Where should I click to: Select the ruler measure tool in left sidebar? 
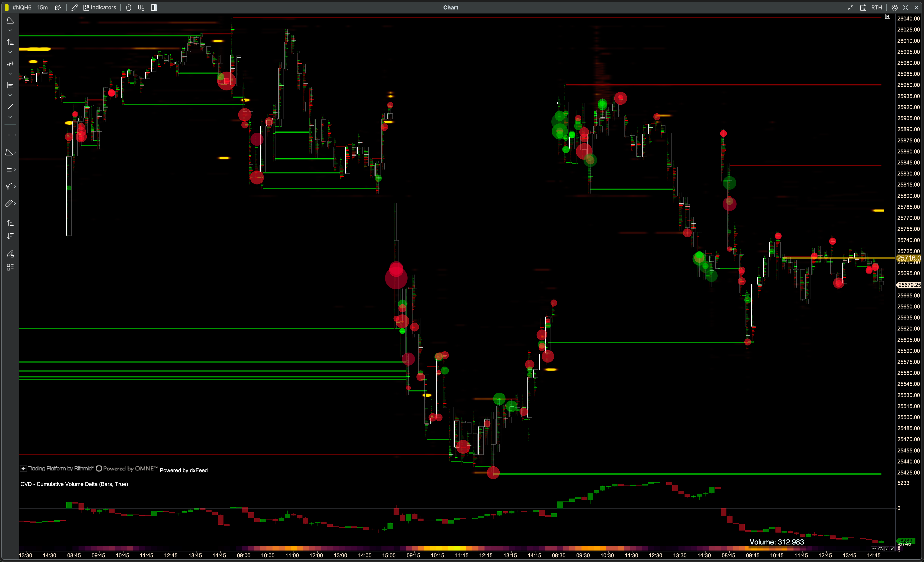9,203
